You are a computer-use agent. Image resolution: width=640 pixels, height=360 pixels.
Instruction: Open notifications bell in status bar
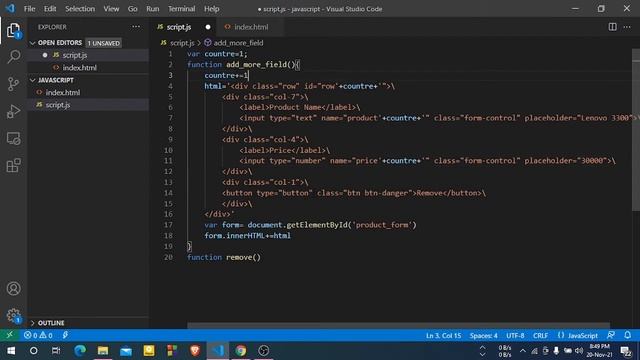pos(627,335)
